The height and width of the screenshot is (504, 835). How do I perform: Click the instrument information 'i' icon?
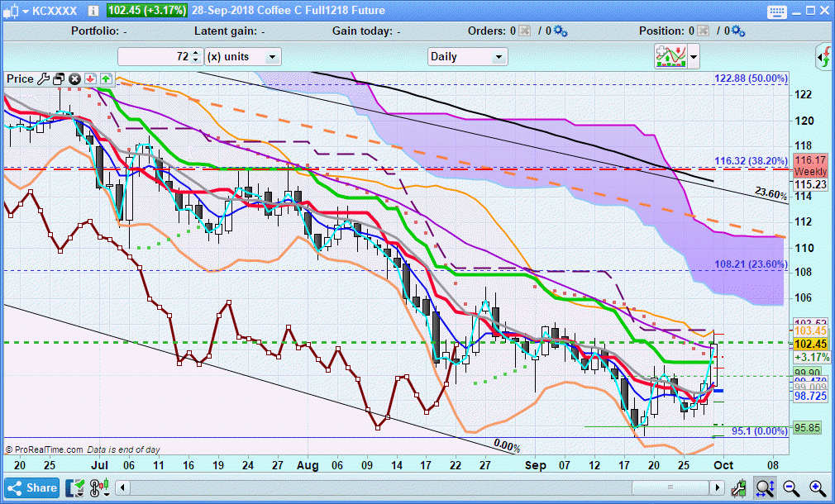(x=93, y=11)
